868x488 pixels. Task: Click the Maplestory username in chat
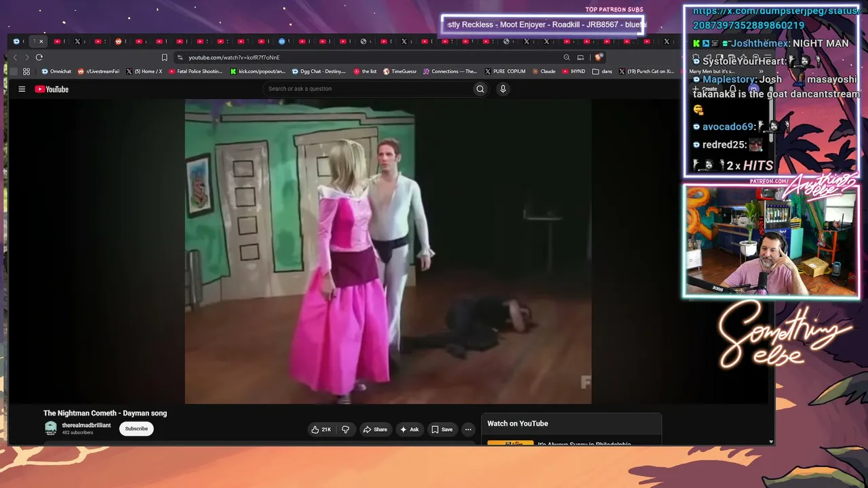(729, 79)
